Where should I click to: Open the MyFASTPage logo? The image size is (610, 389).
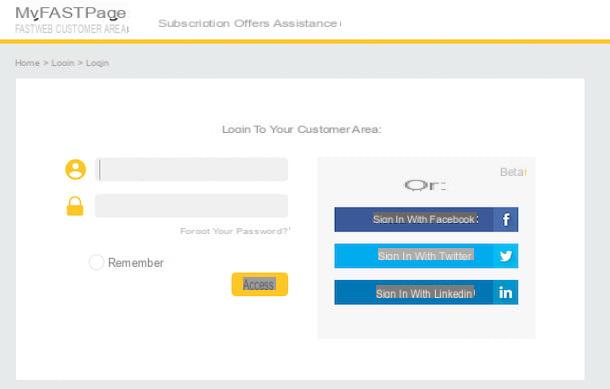tap(71, 13)
